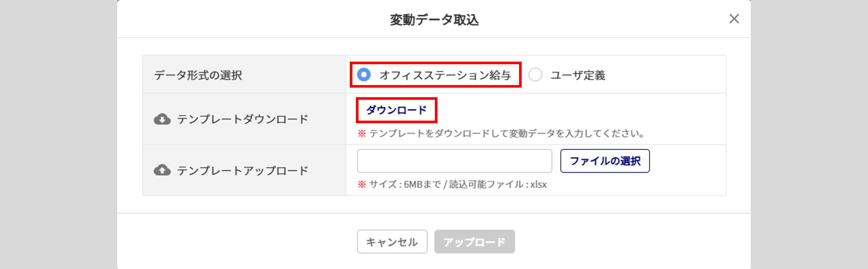Click the cloud download icon
Image resolution: width=868 pixels, height=269 pixels.
tap(162, 119)
